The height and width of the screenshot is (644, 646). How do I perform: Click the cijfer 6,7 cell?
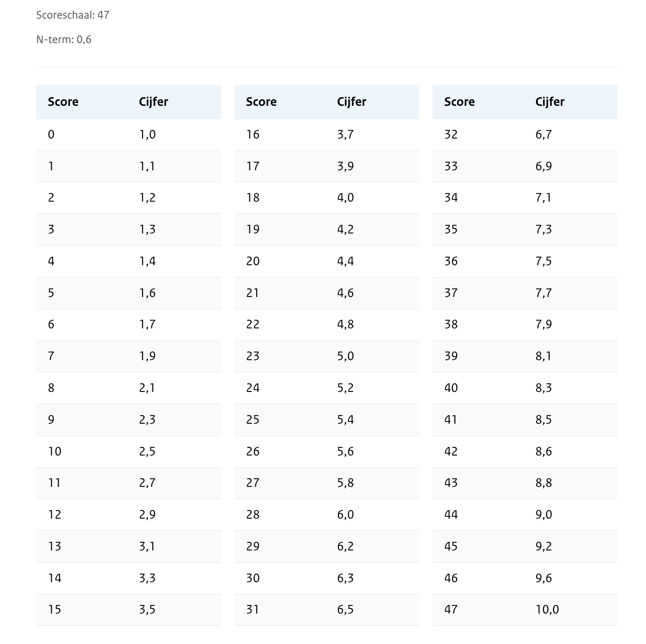point(543,134)
